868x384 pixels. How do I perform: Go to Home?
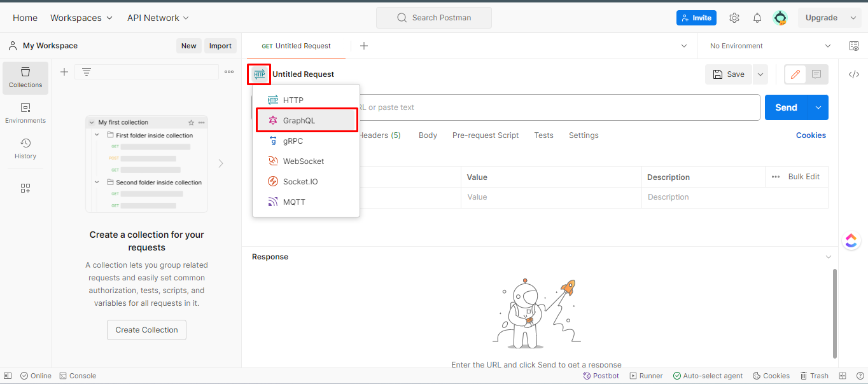click(x=25, y=18)
